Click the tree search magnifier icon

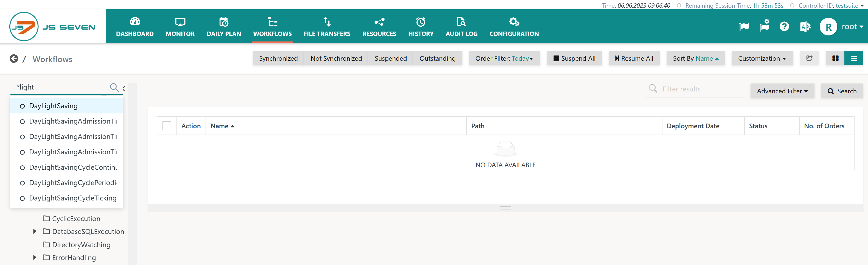(x=114, y=87)
